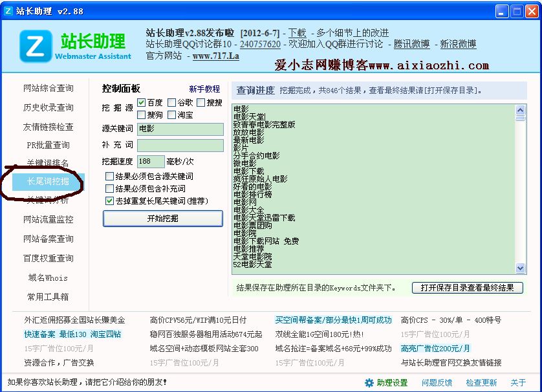Open the gear icon beside 助理设置
This screenshot has height=392, width=542.
coord(369,383)
